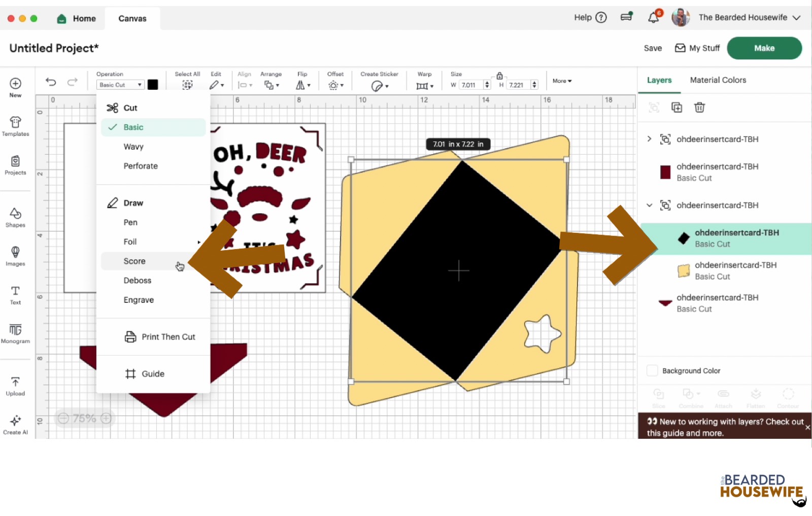Collapse the second ohdeerinsertcard-TBH group

click(x=649, y=205)
